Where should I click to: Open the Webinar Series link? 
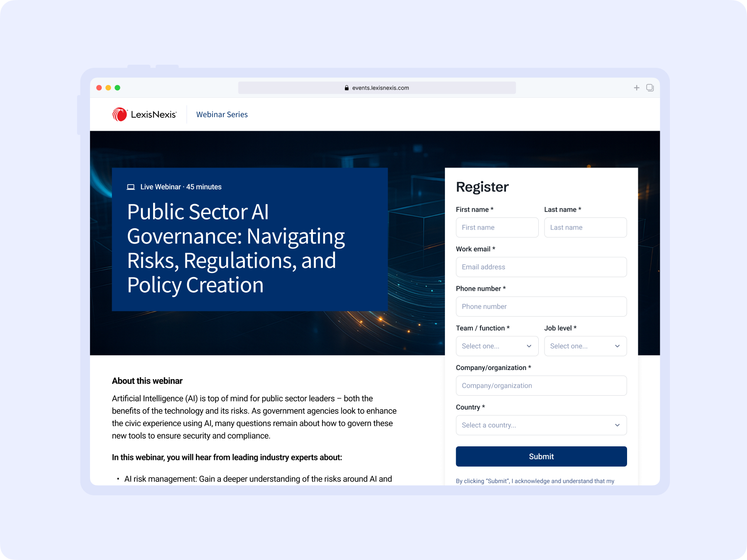pyautogui.click(x=222, y=114)
